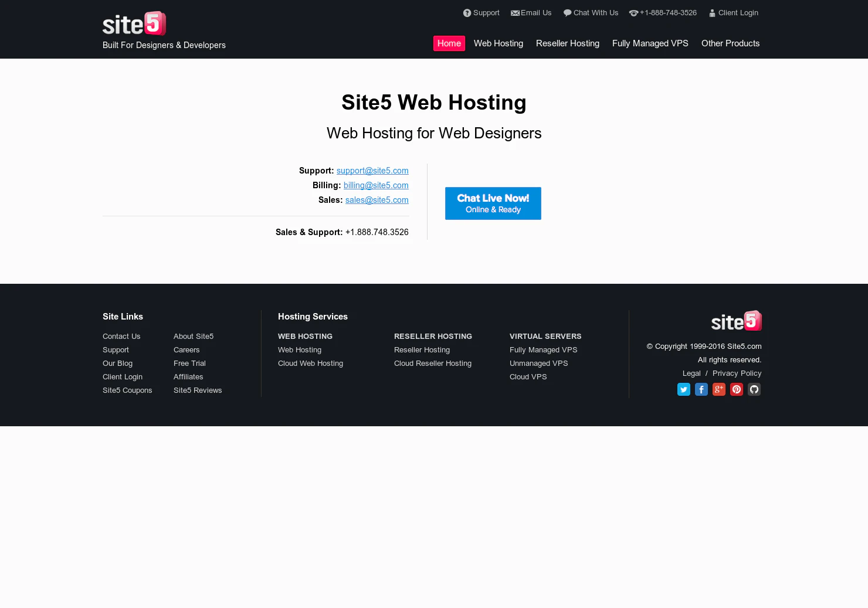The image size is (868, 608).
Task: Click the Site5 logo in header
Action: click(134, 23)
